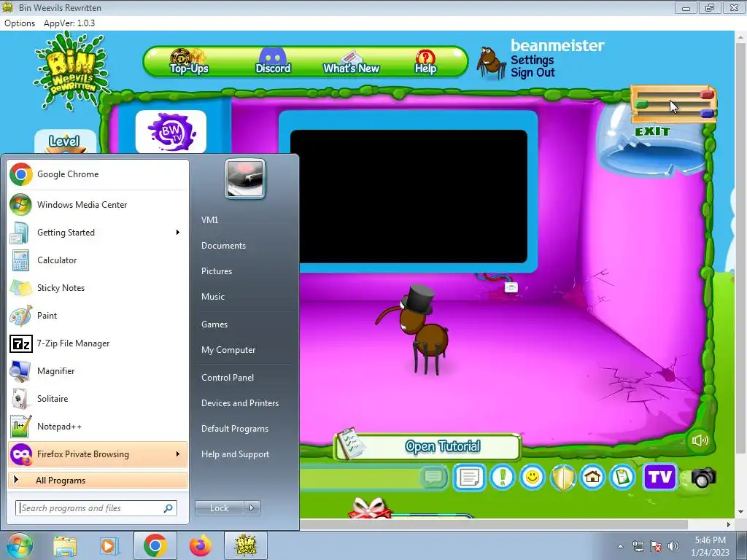Image resolution: width=747 pixels, height=560 pixels.
Task: Click the BW TV logo icon
Action: pos(171,132)
